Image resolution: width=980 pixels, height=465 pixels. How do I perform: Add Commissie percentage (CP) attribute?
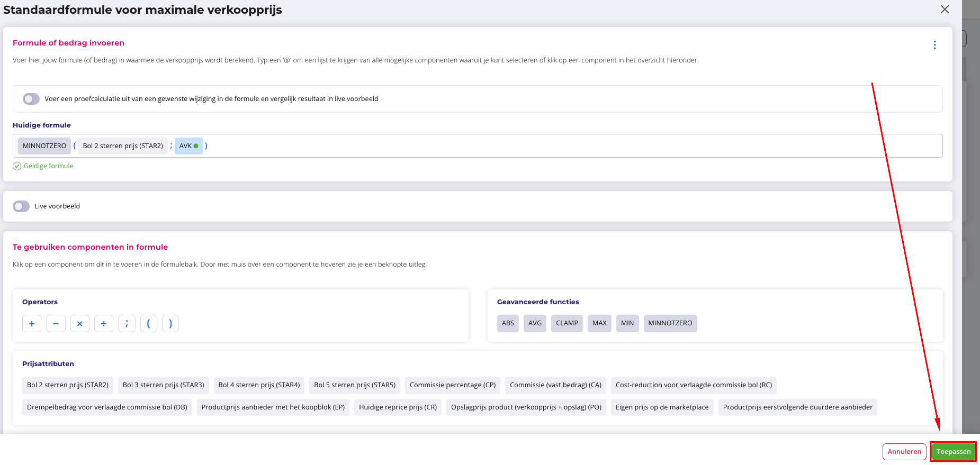tap(453, 385)
